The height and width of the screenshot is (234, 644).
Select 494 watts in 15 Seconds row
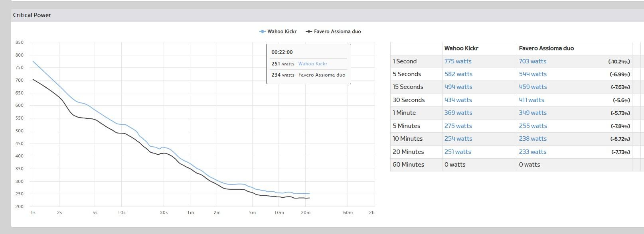[x=458, y=87]
